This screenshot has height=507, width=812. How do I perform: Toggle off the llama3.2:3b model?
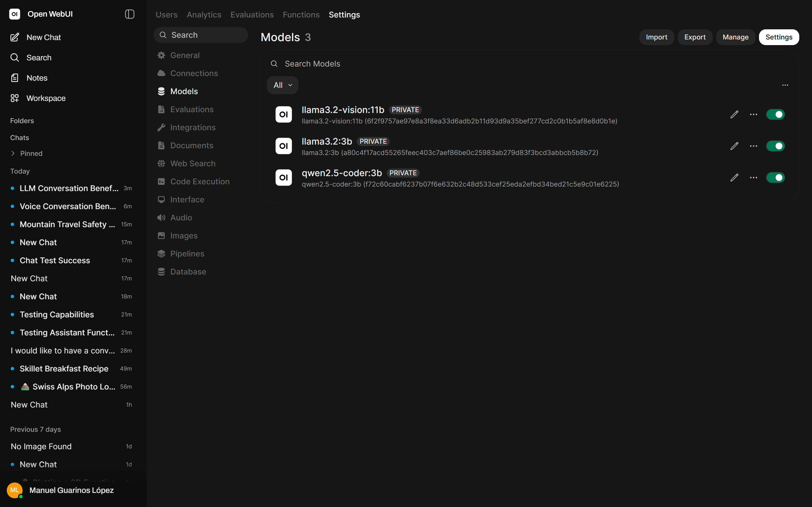coord(775,146)
